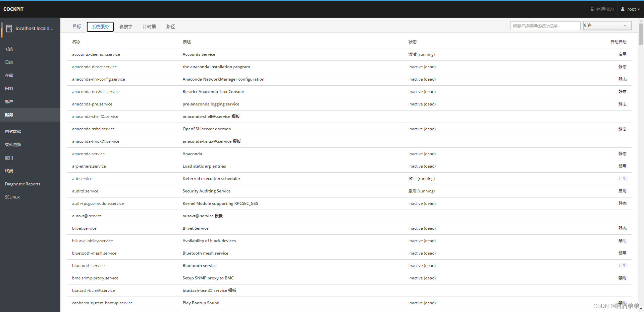644x312 pixels.
Task: Click description 'OpenSSH server daemon'
Action: point(207,129)
